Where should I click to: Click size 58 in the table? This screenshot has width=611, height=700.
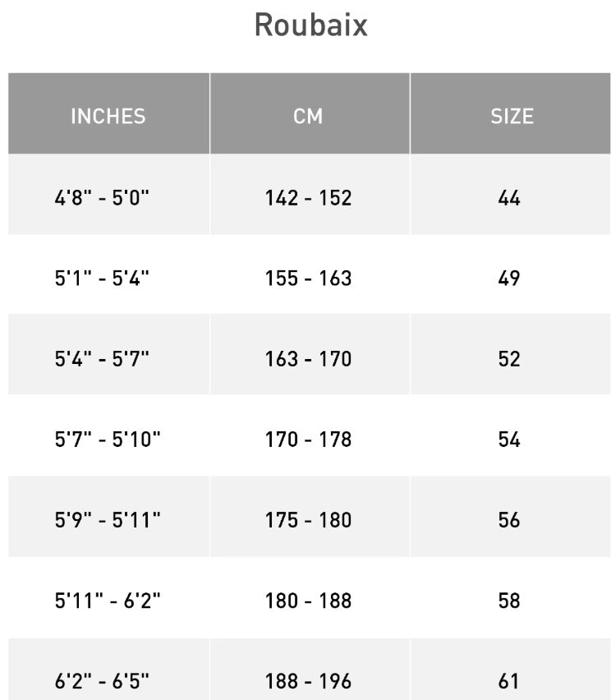(509, 601)
